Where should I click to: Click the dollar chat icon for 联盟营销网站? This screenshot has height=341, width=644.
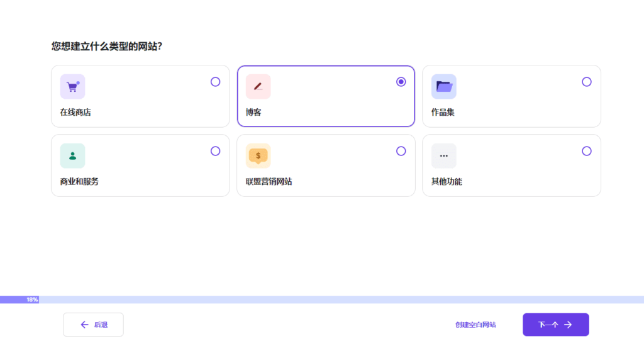click(258, 156)
